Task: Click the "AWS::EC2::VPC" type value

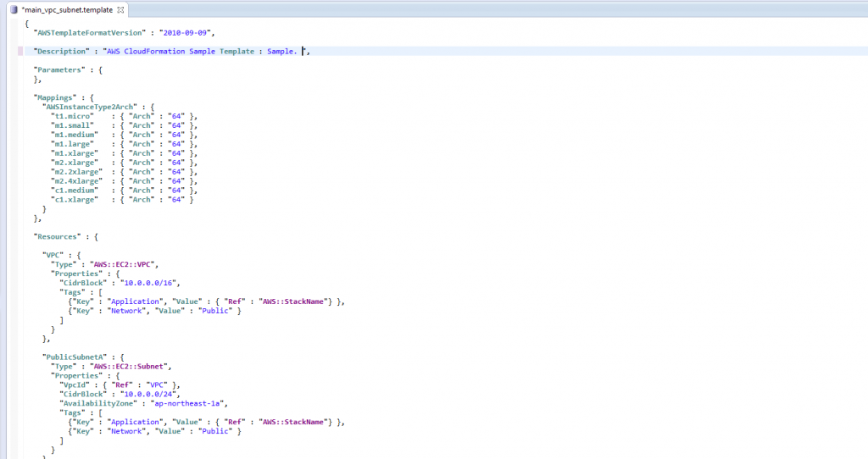Action: click(x=124, y=265)
